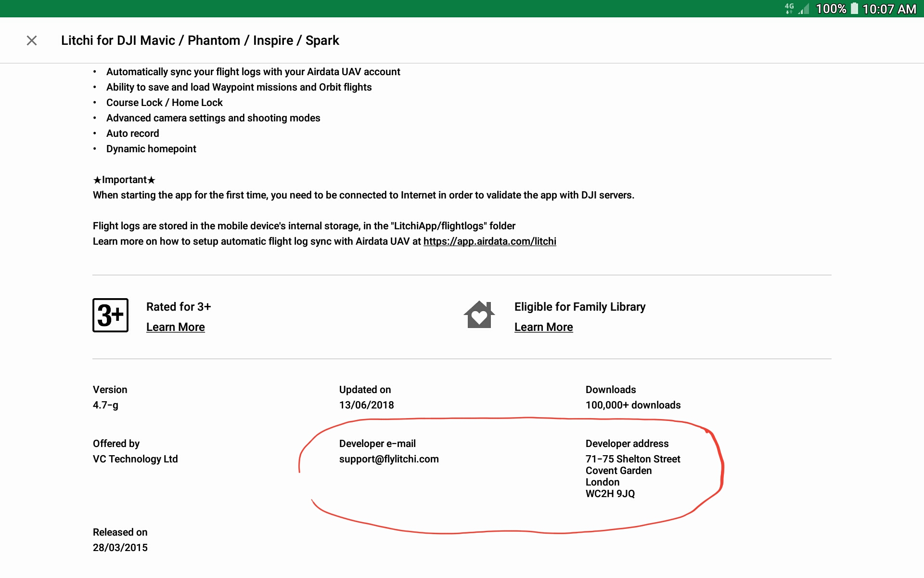The height and width of the screenshot is (578, 924).
Task: Tap the Waypoint missions and Orbit flights bullet
Action: pyautogui.click(x=239, y=87)
